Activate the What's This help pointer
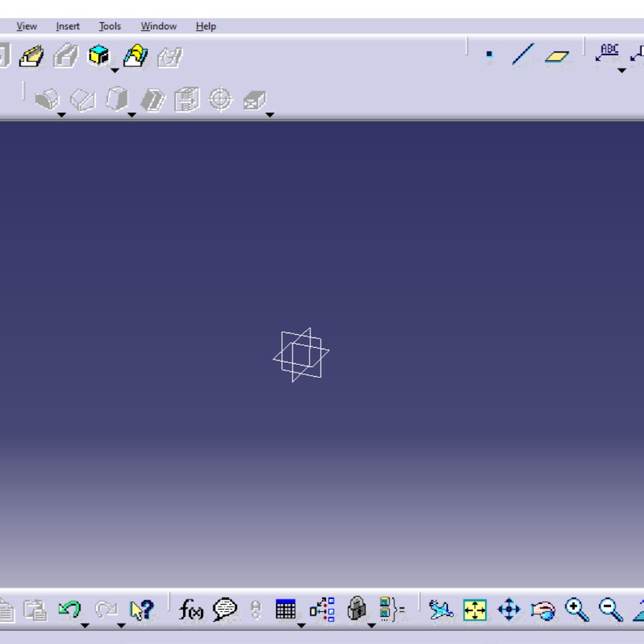 142,610
